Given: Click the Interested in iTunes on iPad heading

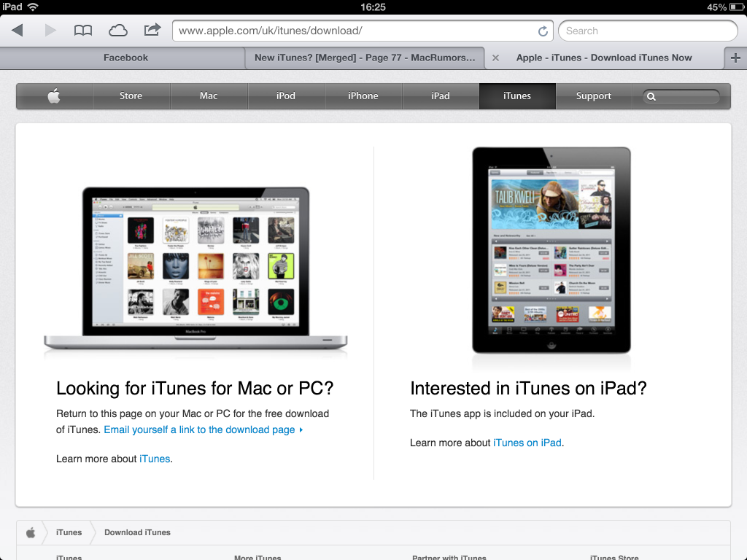Looking at the screenshot, I should pyautogui.click(x=528, y=388).
